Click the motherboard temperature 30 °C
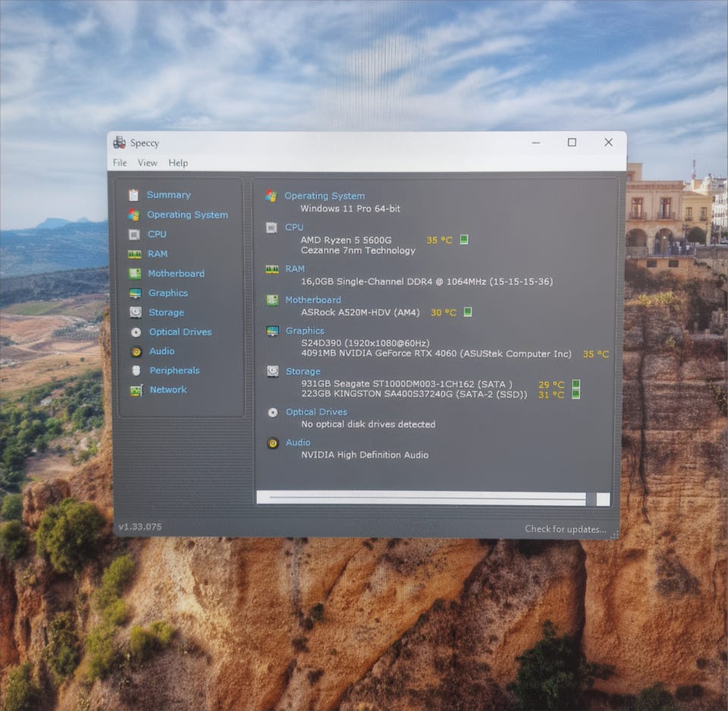The height and width of the screenshot is (711, 728). point(444,313)
